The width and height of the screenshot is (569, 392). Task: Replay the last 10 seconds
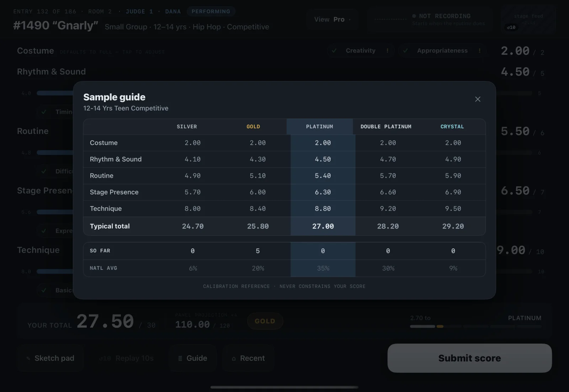(x=126, y=358)
